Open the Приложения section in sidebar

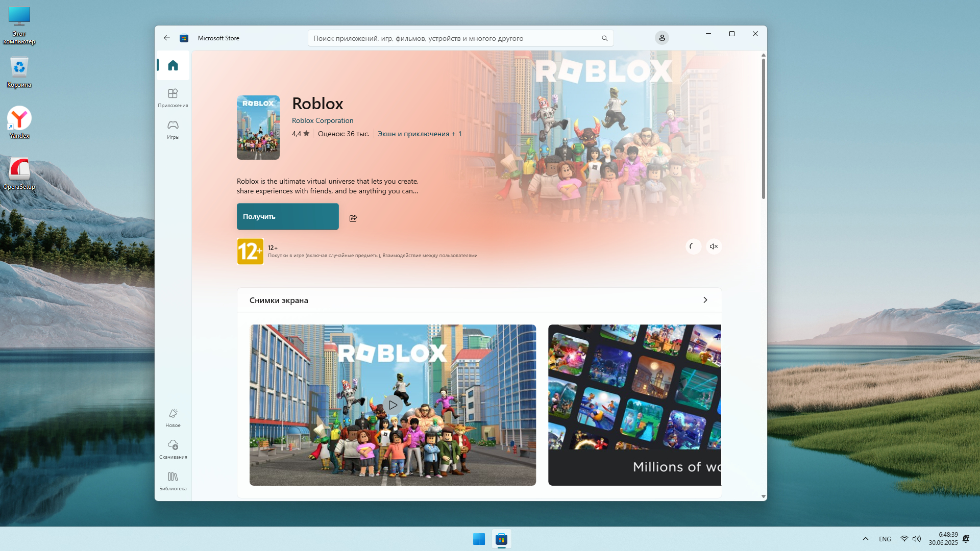coord(173,97)
